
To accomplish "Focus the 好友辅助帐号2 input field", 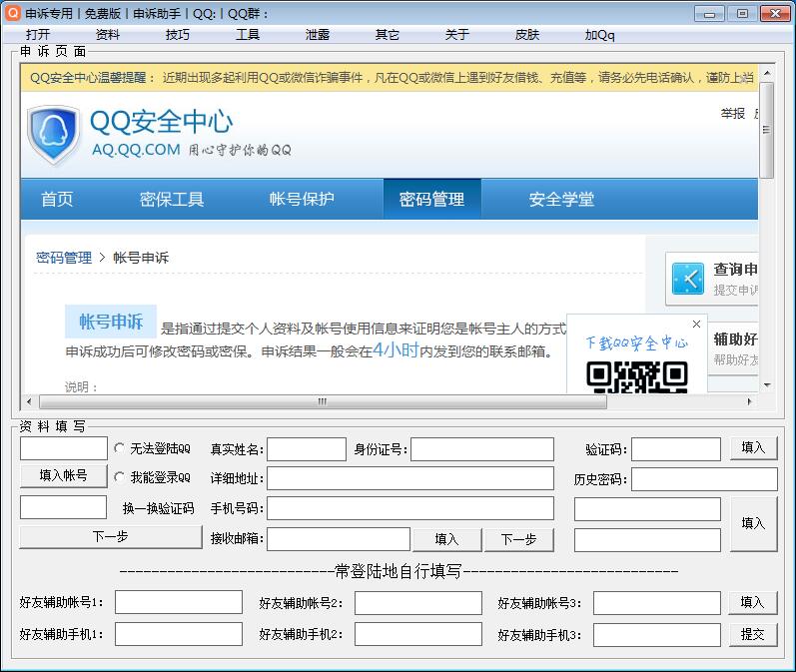I will 418,602.
